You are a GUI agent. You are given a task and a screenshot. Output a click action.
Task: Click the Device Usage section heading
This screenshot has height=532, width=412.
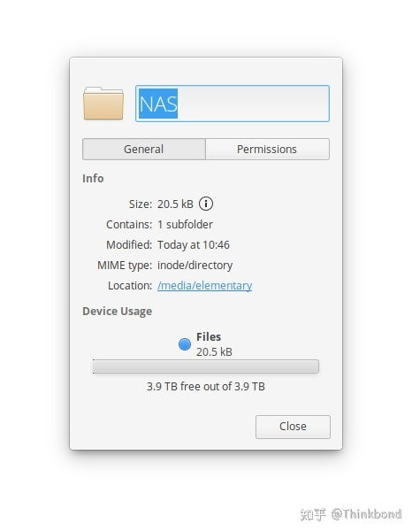click(x=117, y=312)
